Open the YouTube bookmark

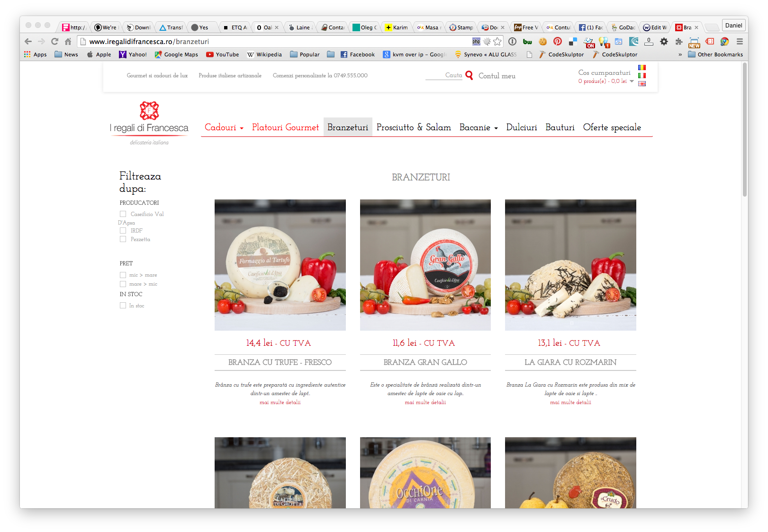(223, 54)
